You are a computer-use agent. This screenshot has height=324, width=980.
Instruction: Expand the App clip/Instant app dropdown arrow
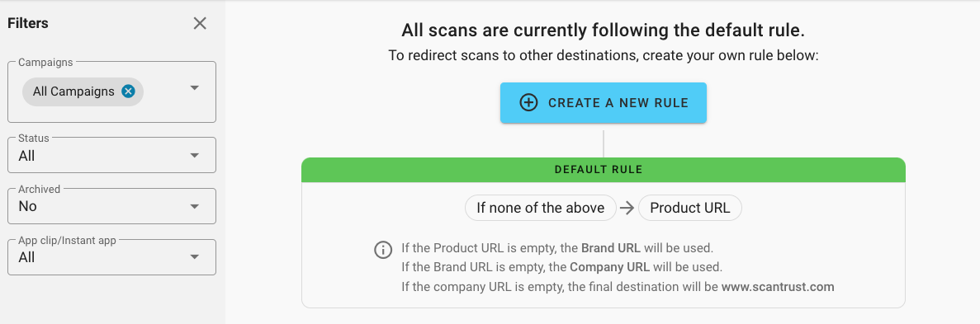[194, 257]
